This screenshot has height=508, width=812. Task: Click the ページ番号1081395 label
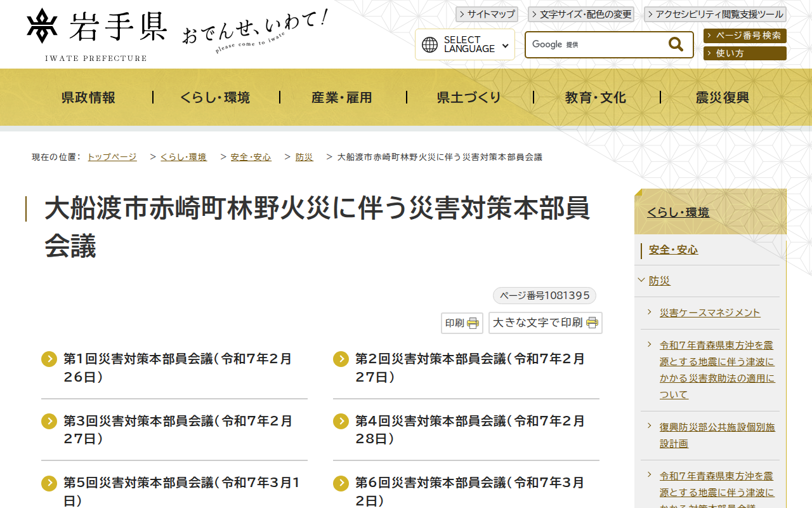tap(544, 296)
